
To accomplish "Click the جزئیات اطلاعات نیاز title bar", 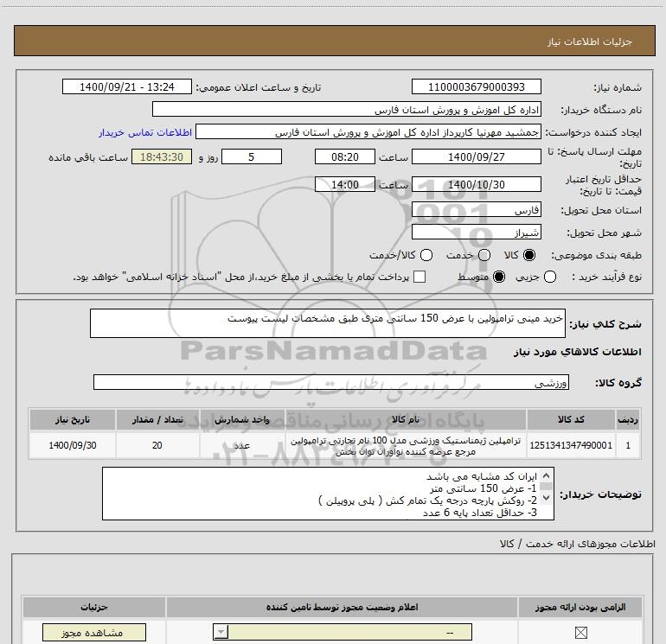I will click(x=334, y=41).
